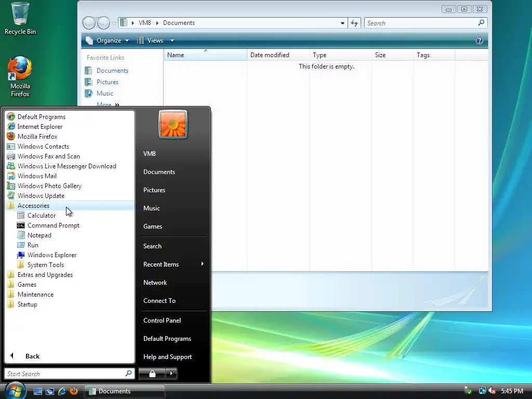Select Windows Live Messenger Download
532x399 pixels.
click(x=67, y=166)
